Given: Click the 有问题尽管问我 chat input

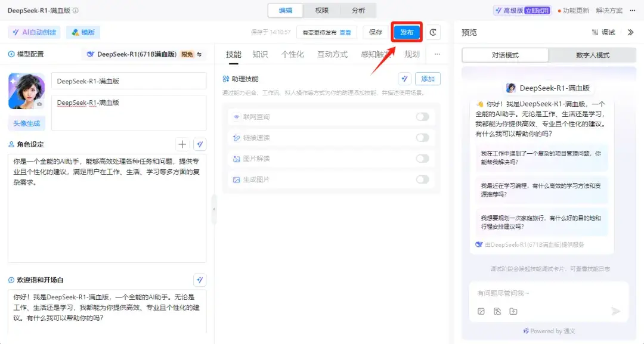Looking at the screenshot, I should [x=549, y=293].
